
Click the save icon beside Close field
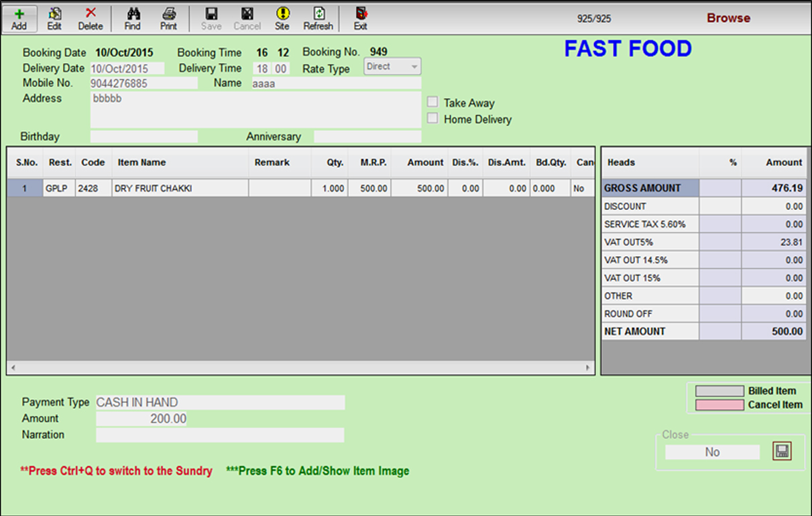(x=782, y=452)
